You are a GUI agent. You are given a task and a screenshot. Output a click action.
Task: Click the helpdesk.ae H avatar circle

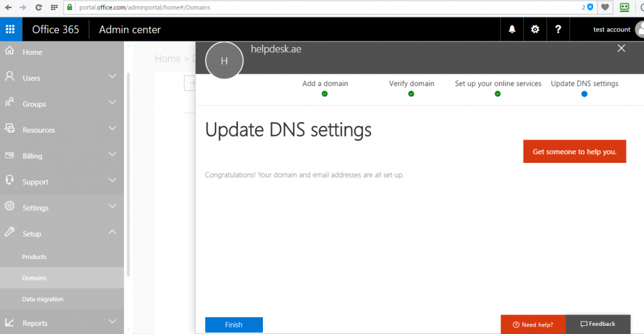[x=225, y=60]
